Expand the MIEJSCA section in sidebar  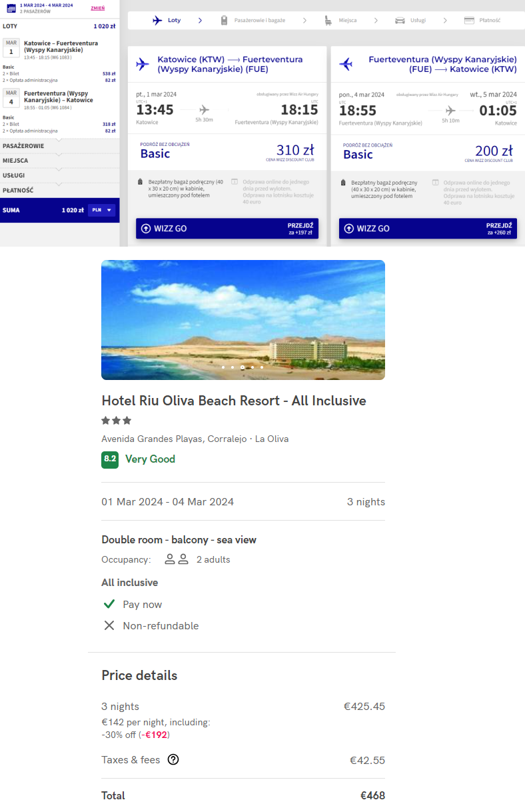pos(60,160)
